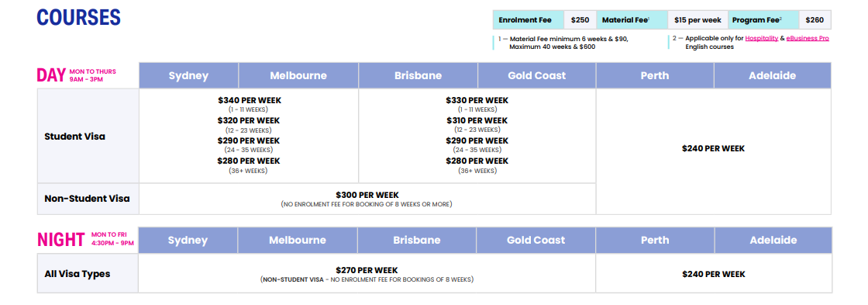Click the Adelaide header in Night table
The width and height of the screenshot is (868, 305).
(x=773, y=240)
